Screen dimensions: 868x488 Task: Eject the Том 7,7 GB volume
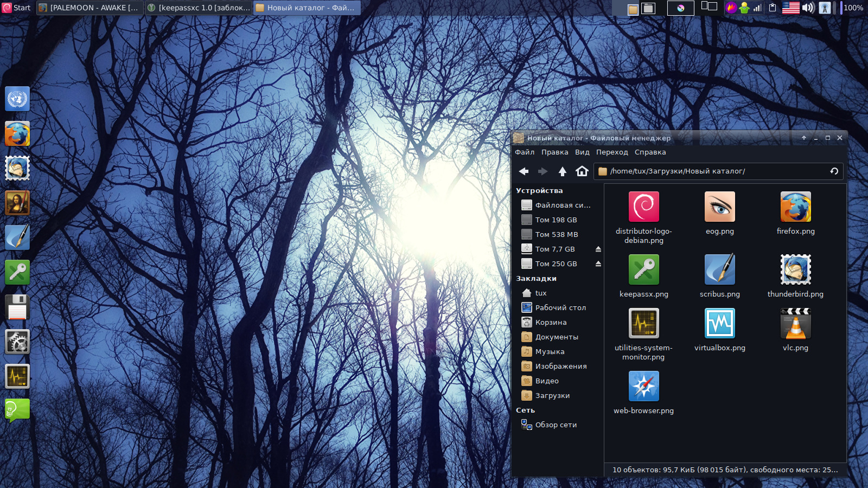pos(598,249)
